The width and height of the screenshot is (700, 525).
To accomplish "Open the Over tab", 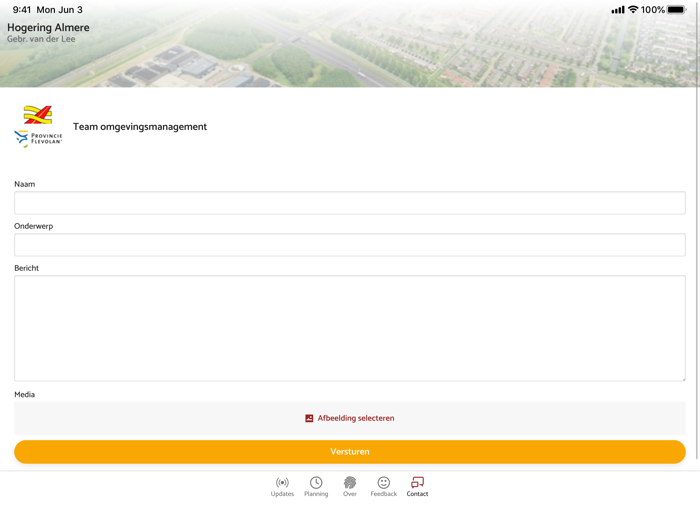I will point(350,487).
